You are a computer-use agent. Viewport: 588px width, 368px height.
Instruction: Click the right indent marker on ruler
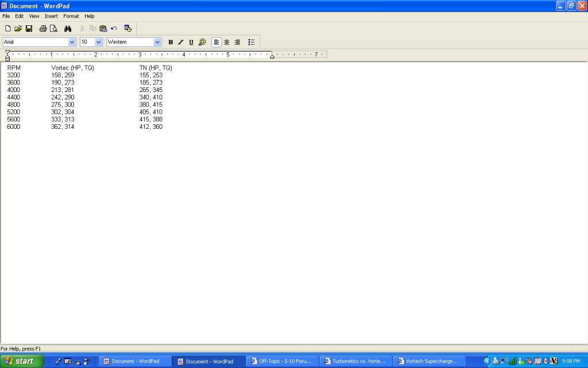tap(272, 56)
